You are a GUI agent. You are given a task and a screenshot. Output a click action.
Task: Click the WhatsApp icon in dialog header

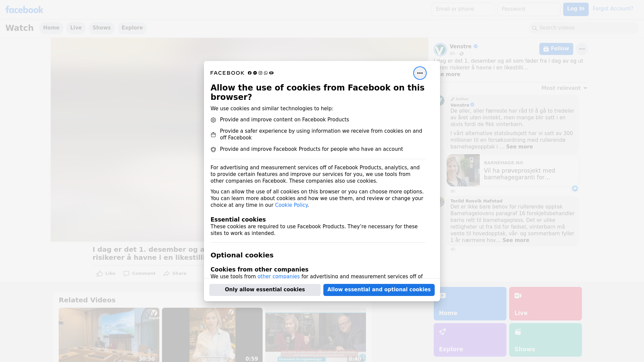click(266, 73)
